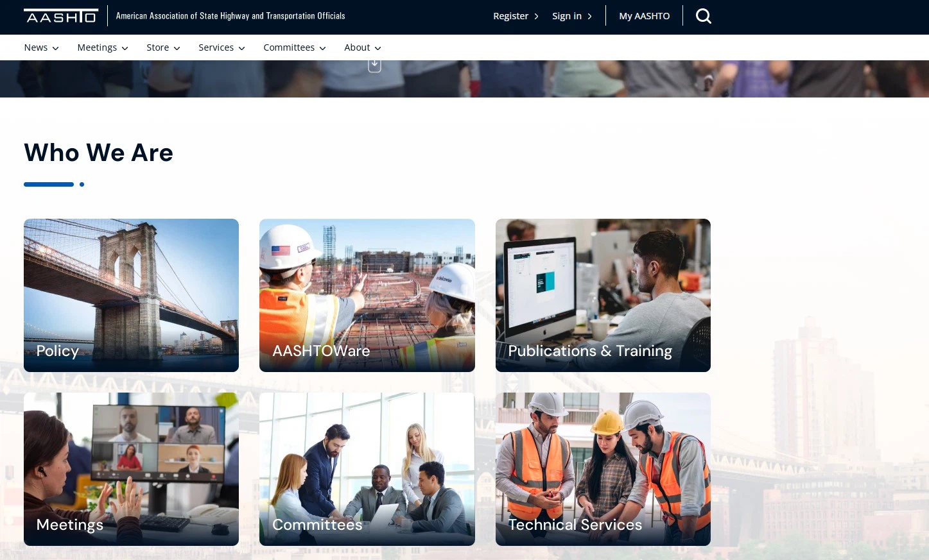Screen dimensions: 929x560
Task: Select the Sign in link
Action: coord(566,16)
